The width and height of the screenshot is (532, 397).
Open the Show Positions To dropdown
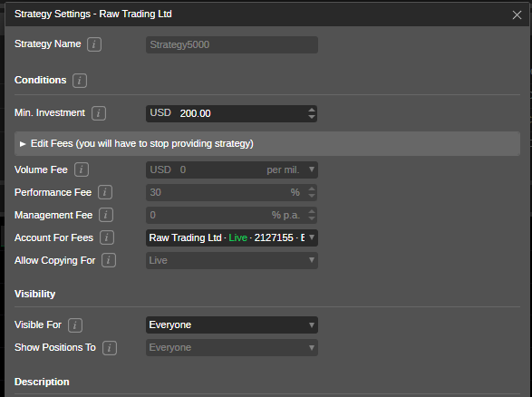pyautogui.click(x=232, y=348)
